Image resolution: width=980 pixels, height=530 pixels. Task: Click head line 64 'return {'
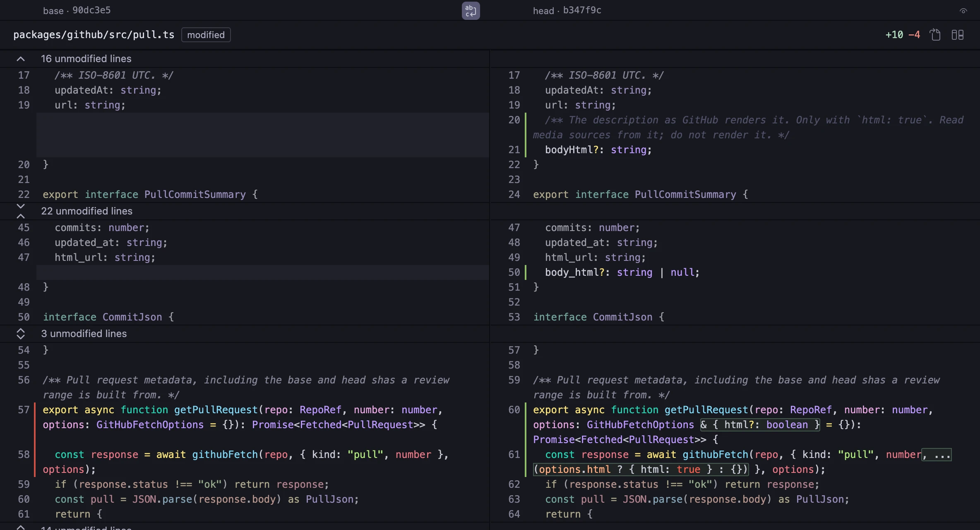[569, 514]
